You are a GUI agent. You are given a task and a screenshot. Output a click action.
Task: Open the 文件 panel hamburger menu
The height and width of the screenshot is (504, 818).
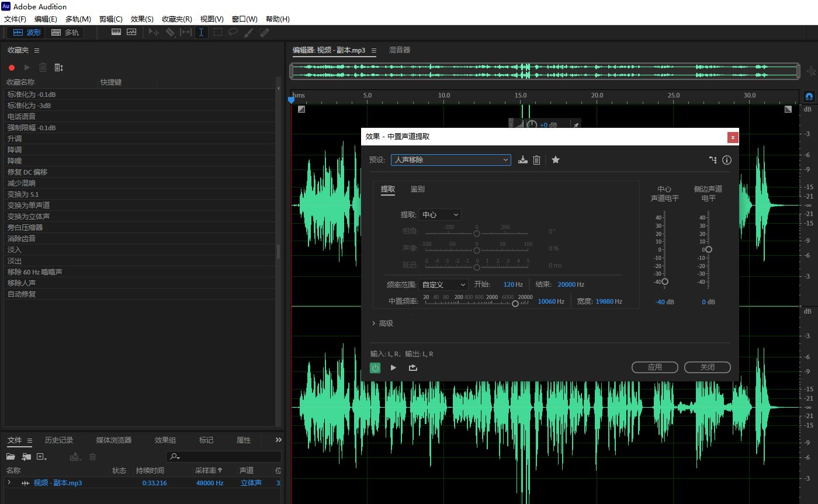(x=29, y=440)
